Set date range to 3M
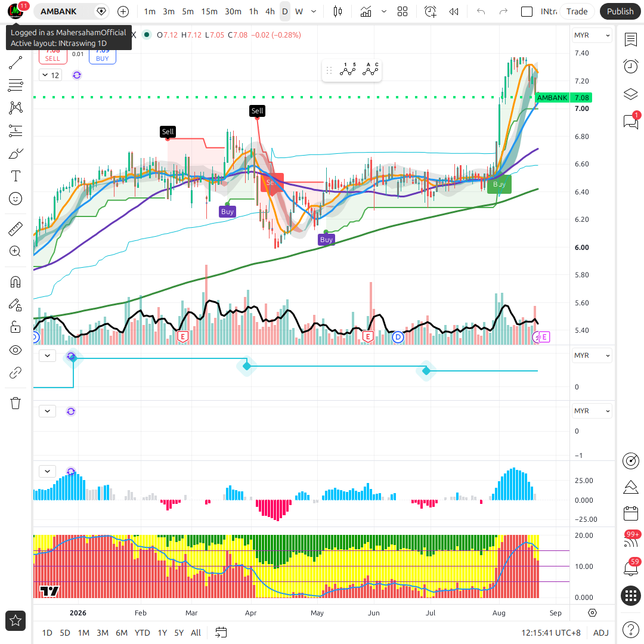Image resolution: width=644 pixels, height=644 pixels. [x=103, y=633]
